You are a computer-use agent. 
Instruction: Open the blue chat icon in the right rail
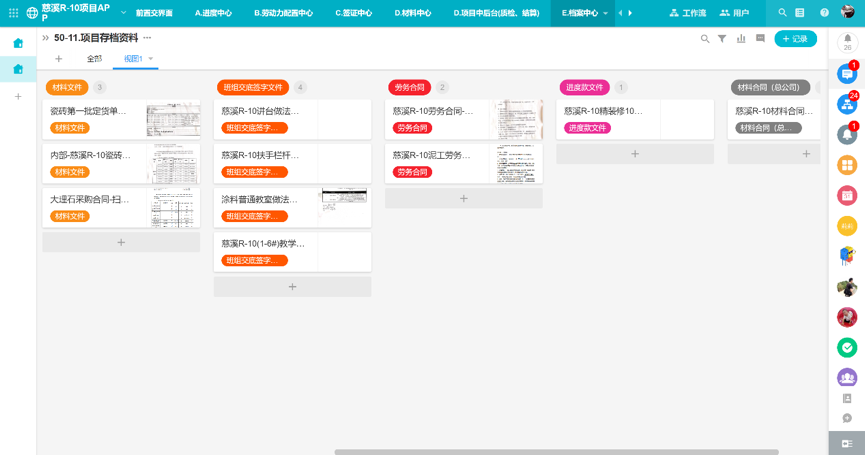click(x=847, y=73)
